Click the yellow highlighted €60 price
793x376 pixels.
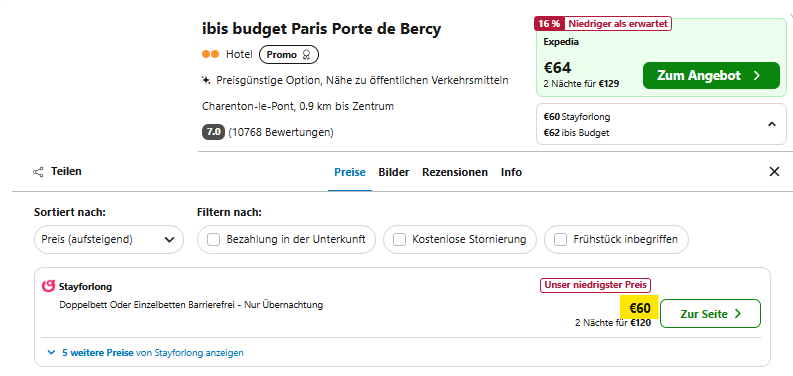point(639,308)
